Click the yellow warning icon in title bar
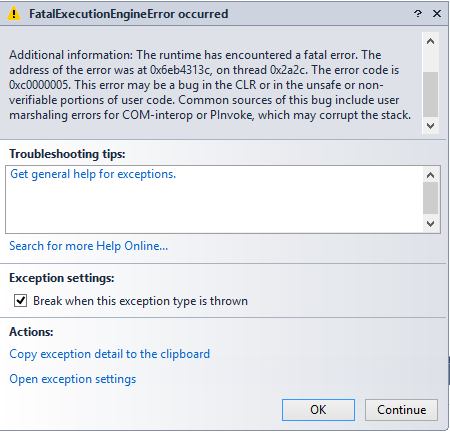 click(x=14, y=14)
